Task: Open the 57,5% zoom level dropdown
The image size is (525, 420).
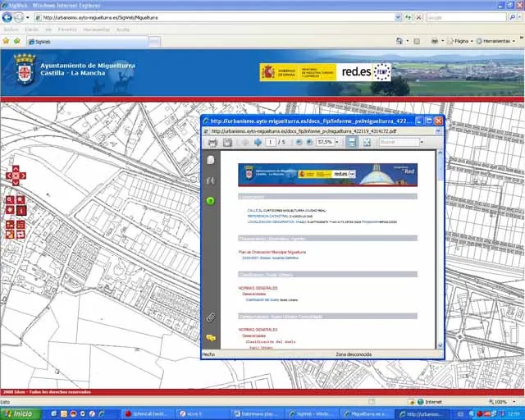Action: tap(337, 142)
